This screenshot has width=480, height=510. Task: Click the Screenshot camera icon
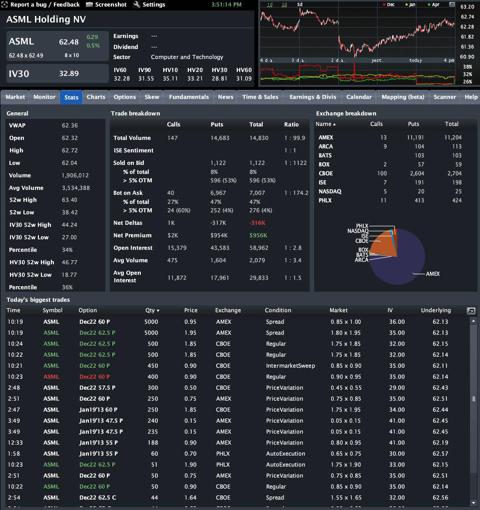point(89,5)
